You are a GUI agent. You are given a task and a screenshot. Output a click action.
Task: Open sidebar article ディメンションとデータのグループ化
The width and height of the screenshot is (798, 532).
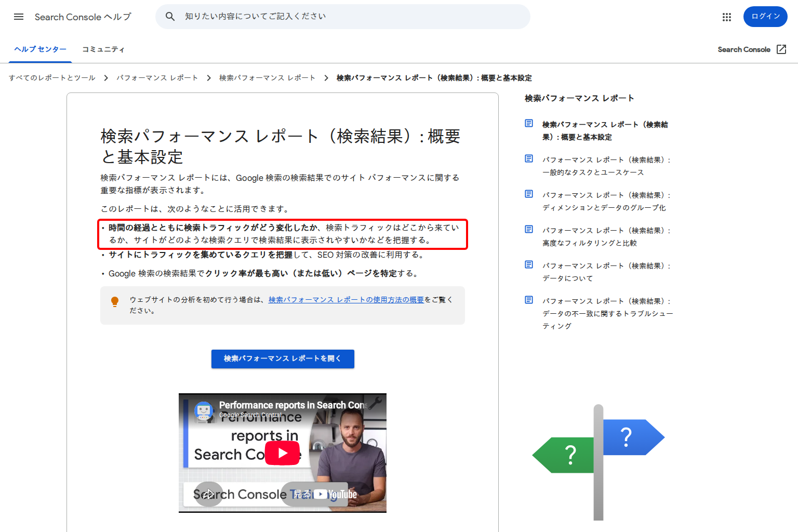pos(607,202)
